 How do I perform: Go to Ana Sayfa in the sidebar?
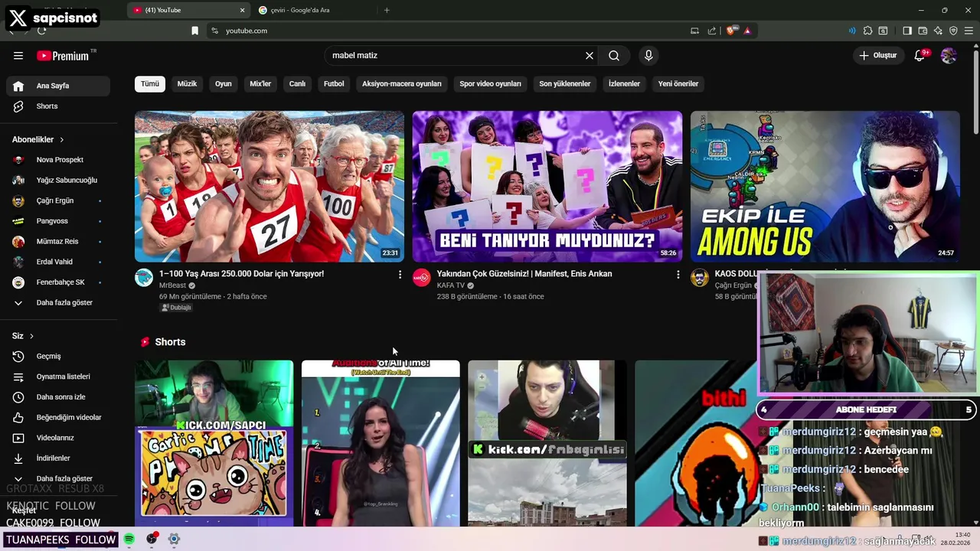click(x=58, y=86)
